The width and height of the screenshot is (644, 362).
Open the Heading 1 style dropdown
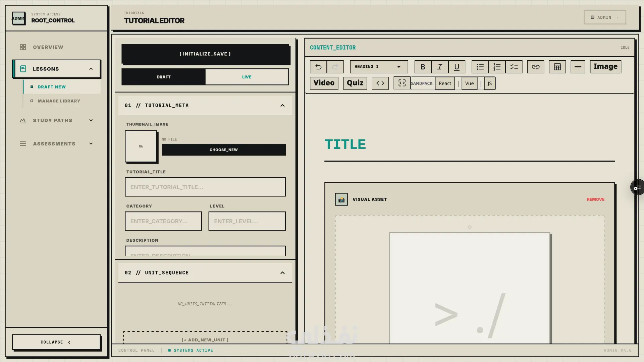click(379, 67)
